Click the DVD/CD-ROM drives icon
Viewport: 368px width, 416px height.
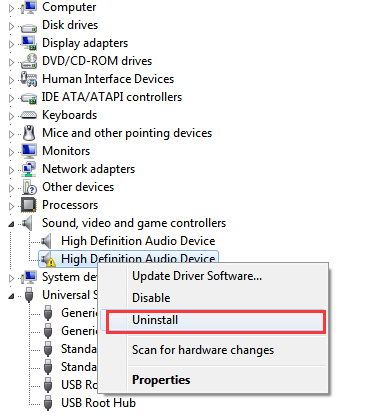tap(29, 61)
